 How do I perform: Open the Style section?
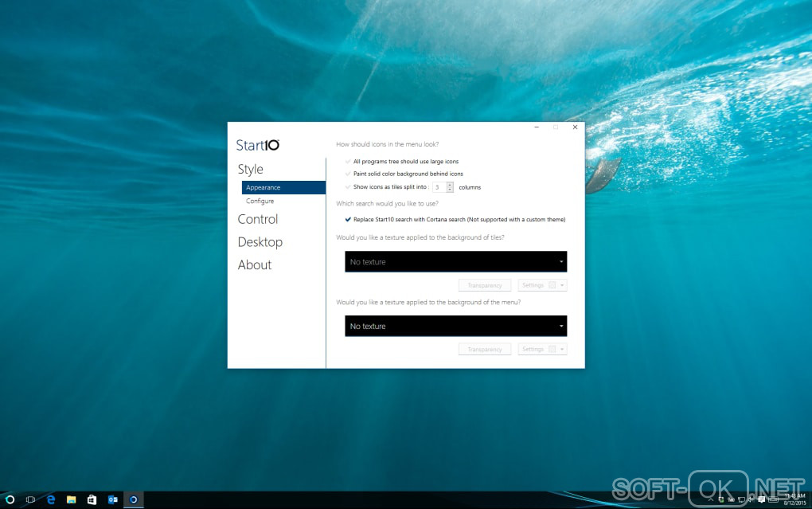pyautogui.click(x=251, y=170)
